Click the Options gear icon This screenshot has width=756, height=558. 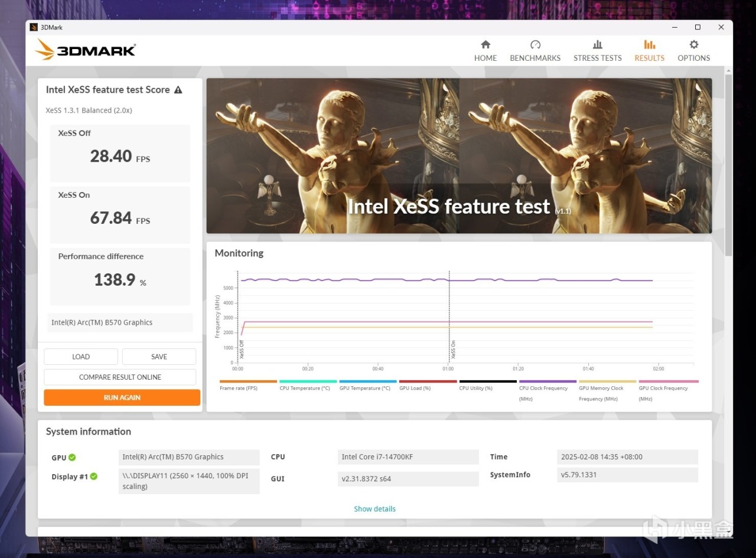pyautogui.click(x=694, y=45)
